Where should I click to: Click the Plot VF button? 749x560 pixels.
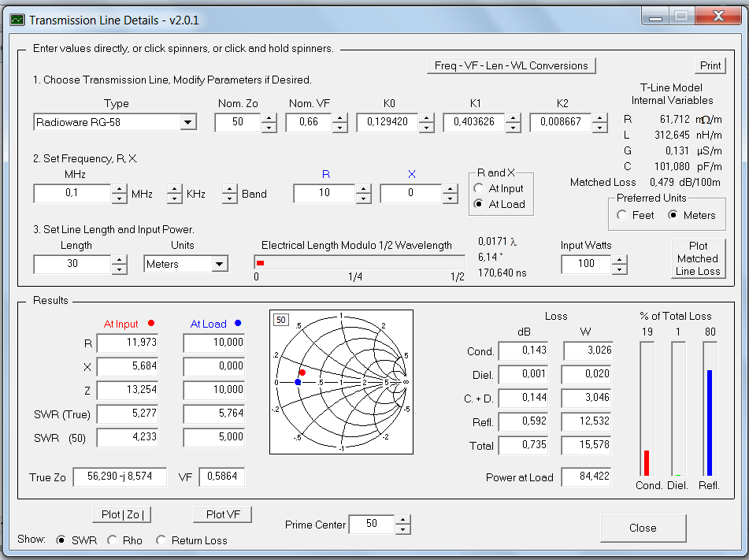[223, 514]
